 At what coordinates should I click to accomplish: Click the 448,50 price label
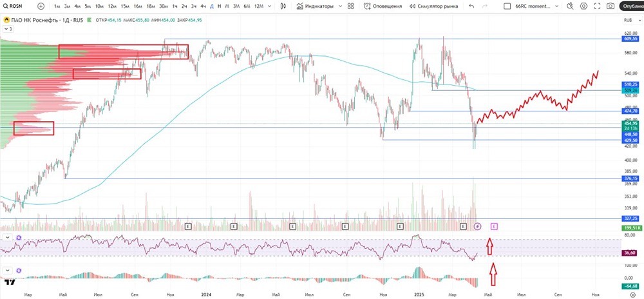(x=632, y=134)
